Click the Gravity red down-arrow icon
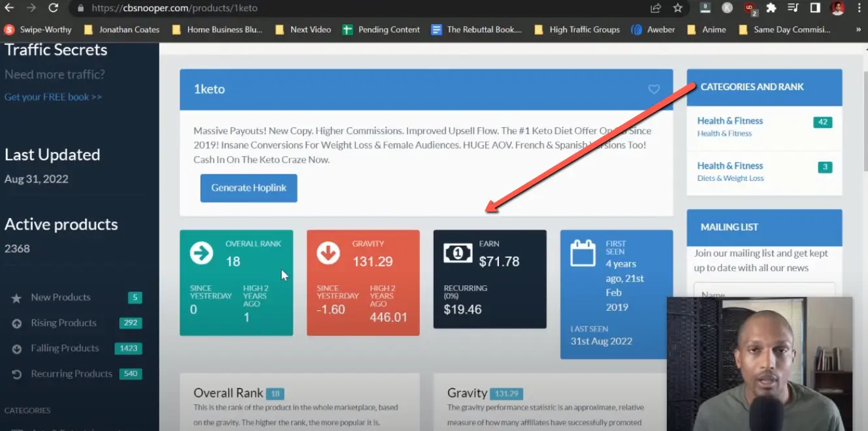This screenshot has height=431, width=868. (x=327, y=252)
